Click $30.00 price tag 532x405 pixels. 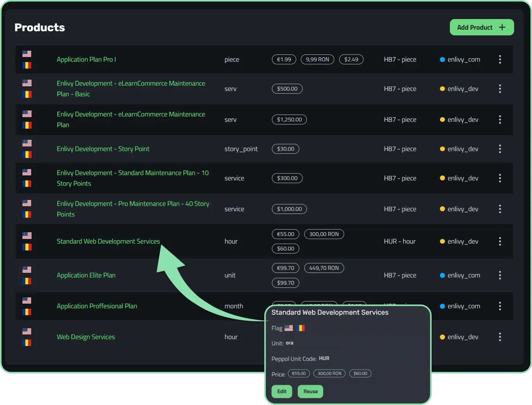pyautogui.click(x=286, y=149)
